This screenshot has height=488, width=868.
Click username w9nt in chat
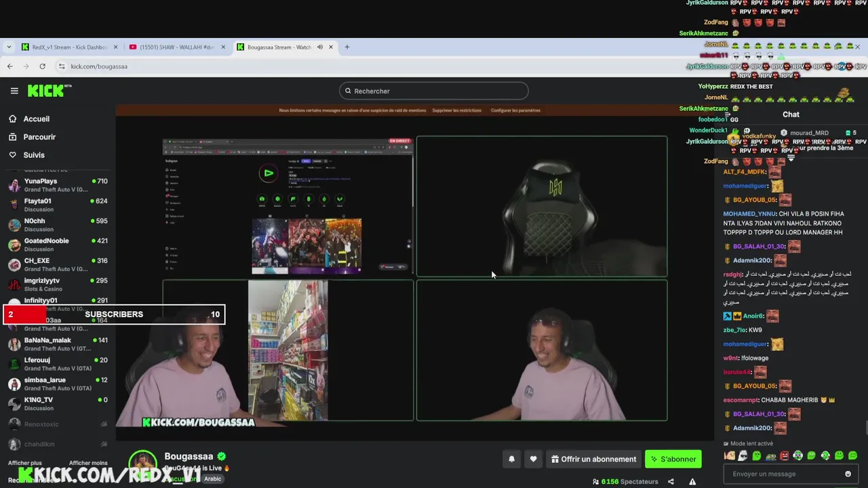[730, 358]
